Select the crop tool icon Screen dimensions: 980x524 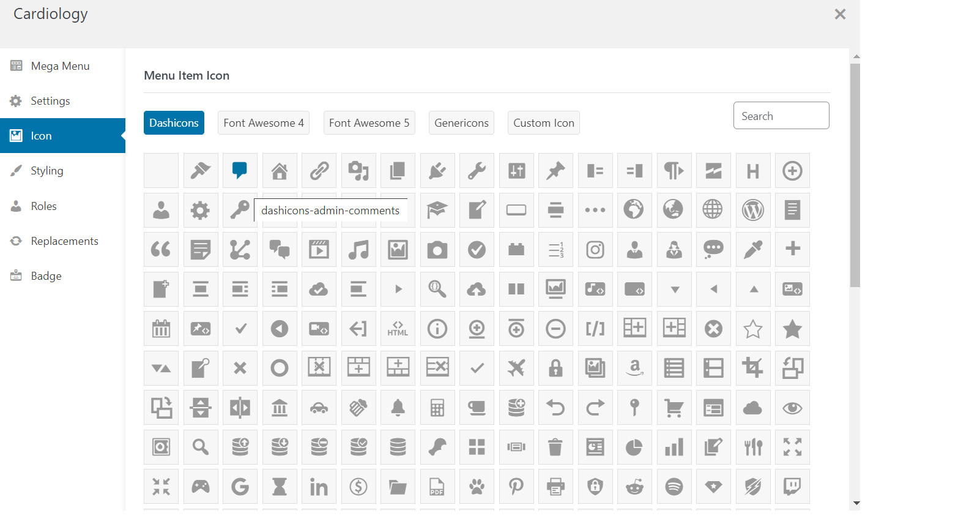[753, 368]
